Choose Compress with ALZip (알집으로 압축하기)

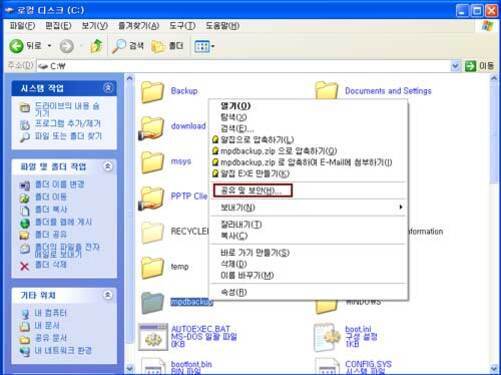pyautogui.click(x=308, y=140)
